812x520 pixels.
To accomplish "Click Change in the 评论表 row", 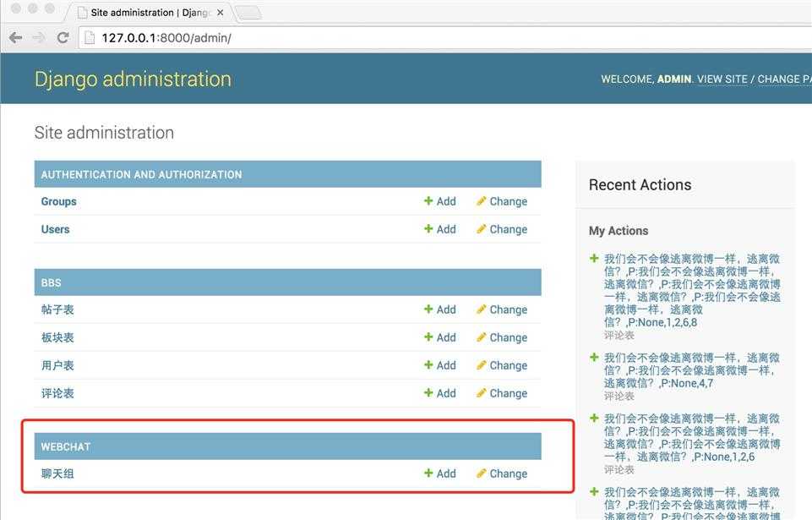I will (508, 394).
